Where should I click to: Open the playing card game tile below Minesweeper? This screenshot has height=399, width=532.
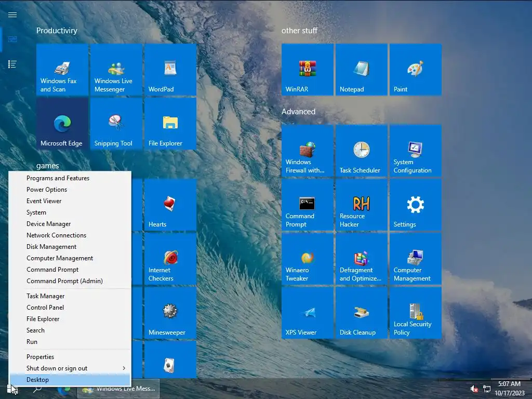pos(170,360)
